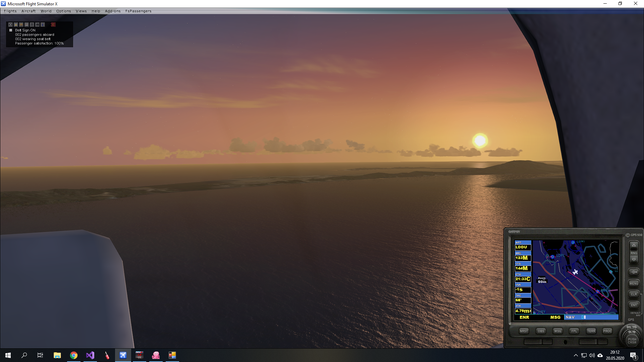The height and width of the screenshot is (362, 644).
Task: Open Visual Studio from the taskbar
Action: coord(90,355)
